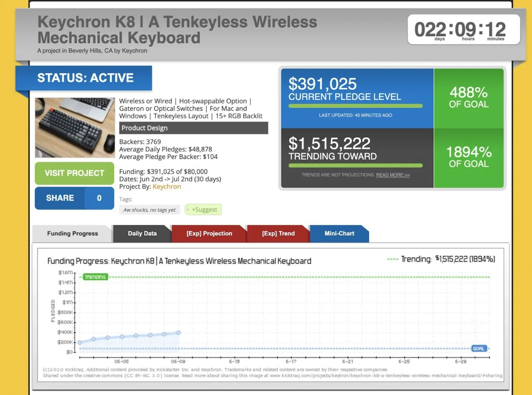This screenshot has height=395, width=532.
Task: Switch to the Mini-Chart tab
Action: [x=339, y=234]
